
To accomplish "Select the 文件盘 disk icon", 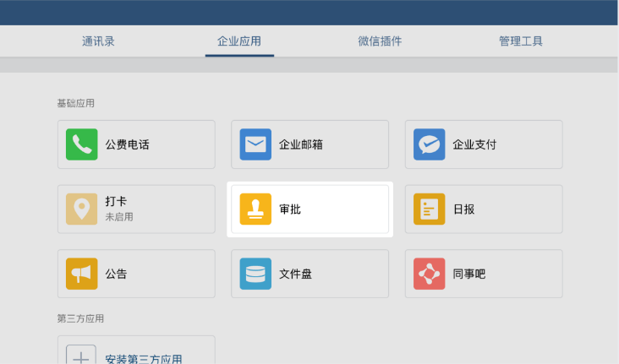I will coord(255,274).
